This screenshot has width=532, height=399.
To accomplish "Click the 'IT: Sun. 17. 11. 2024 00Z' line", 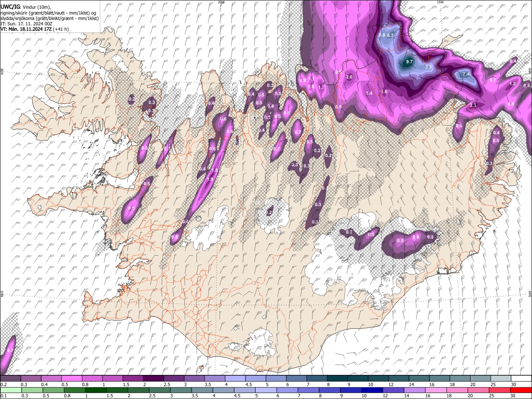I will click(x=26, y=24).
